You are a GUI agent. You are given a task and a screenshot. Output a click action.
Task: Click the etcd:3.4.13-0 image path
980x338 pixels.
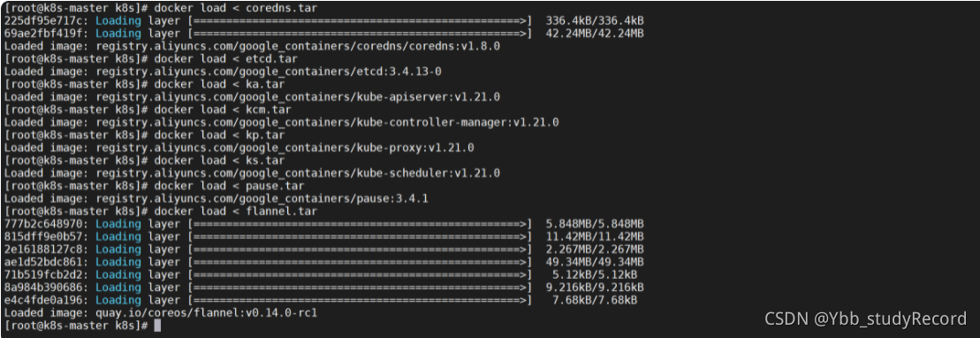point(269,72)
